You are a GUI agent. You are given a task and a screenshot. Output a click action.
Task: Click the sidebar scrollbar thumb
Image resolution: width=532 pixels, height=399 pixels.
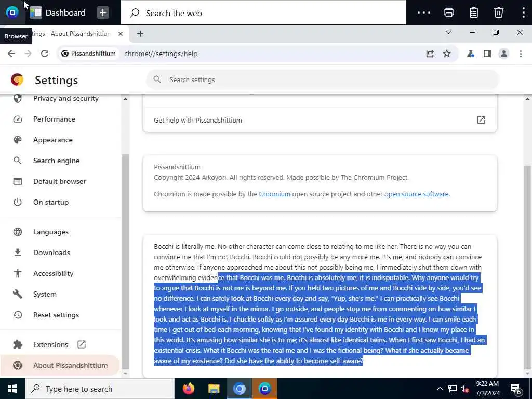(126, 262)
